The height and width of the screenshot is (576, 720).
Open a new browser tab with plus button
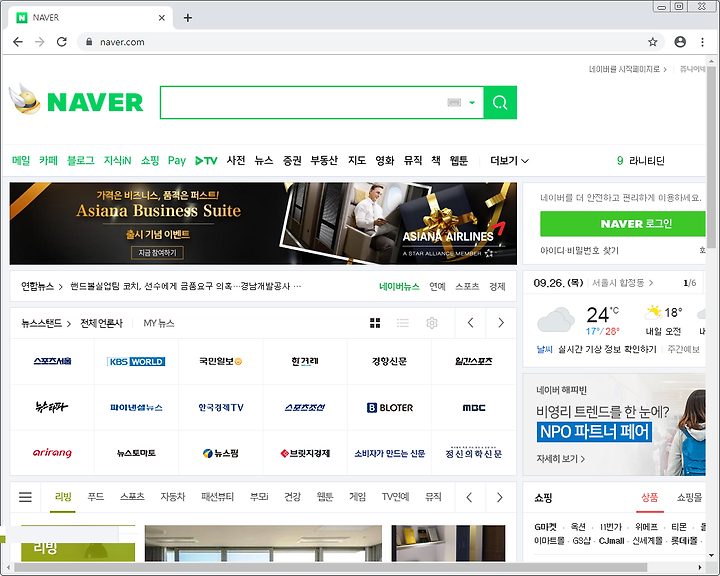click(x=188, y=18)
